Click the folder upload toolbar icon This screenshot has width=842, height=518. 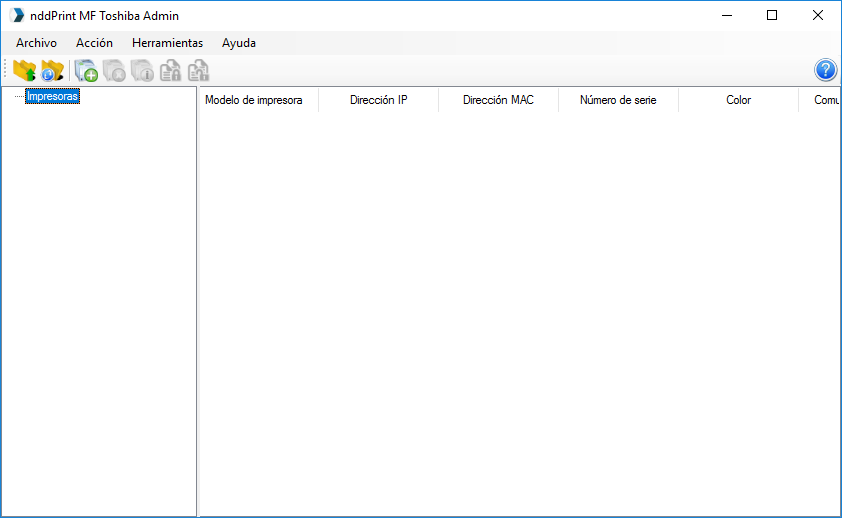click(x=24, y=70)
